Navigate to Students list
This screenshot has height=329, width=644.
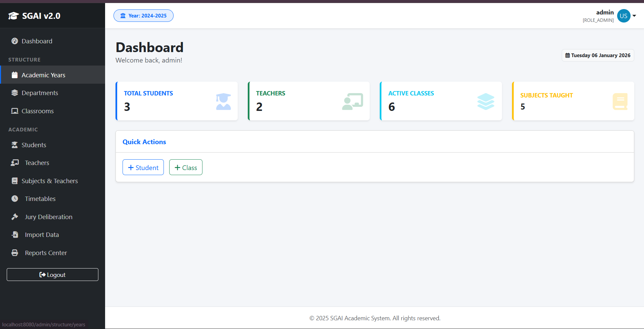(52, 145)
